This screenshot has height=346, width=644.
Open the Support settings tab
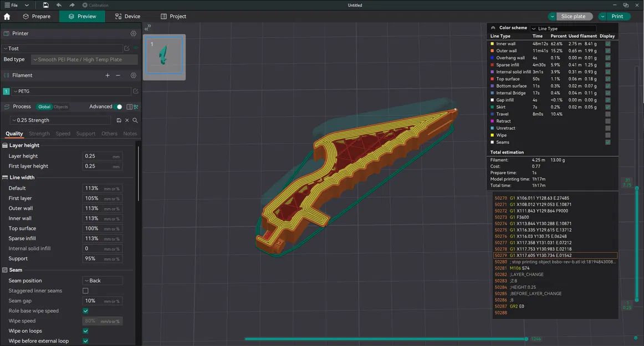coord(85,134)
